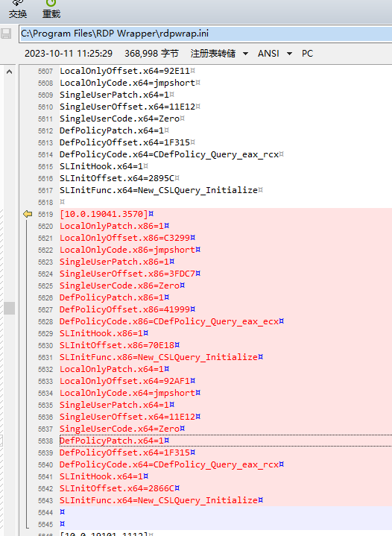This screenshot has width=392, height=536.
Task: Click line DefPolicyCode.x86=CDefPolicy_Query_eax_ecx
Action: pos(169,321)
